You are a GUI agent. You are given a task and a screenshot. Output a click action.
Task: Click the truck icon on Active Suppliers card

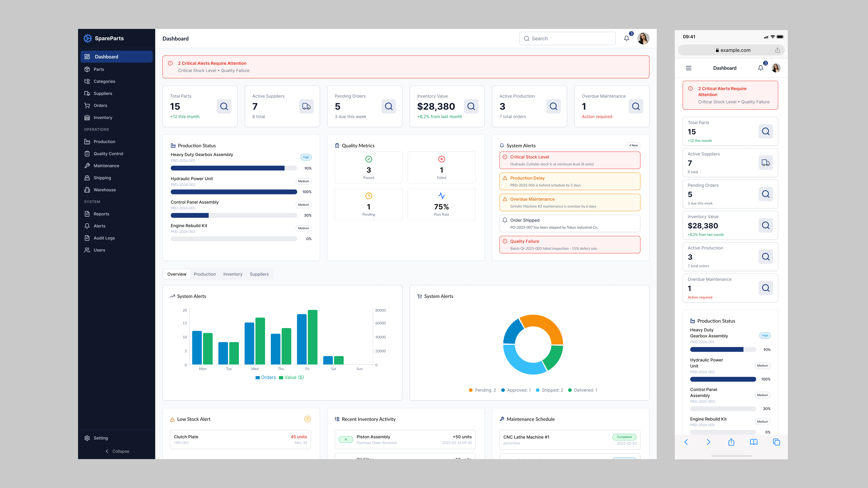click(x=306, y=106)
